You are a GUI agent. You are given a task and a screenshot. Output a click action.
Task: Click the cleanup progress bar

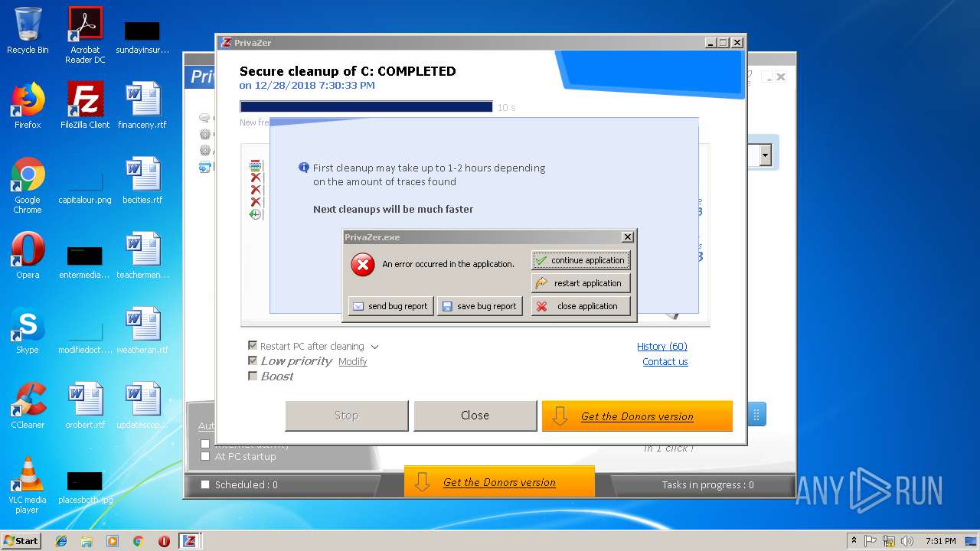[x=366, y=107]
